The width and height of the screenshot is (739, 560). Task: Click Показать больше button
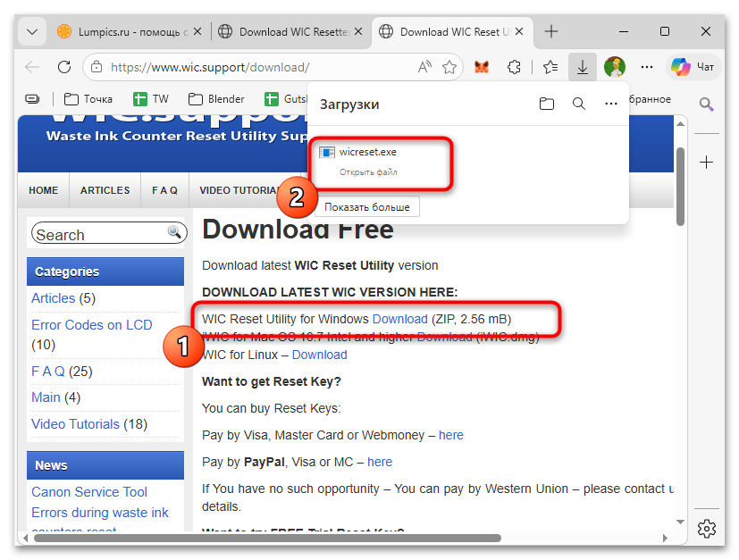367,207
